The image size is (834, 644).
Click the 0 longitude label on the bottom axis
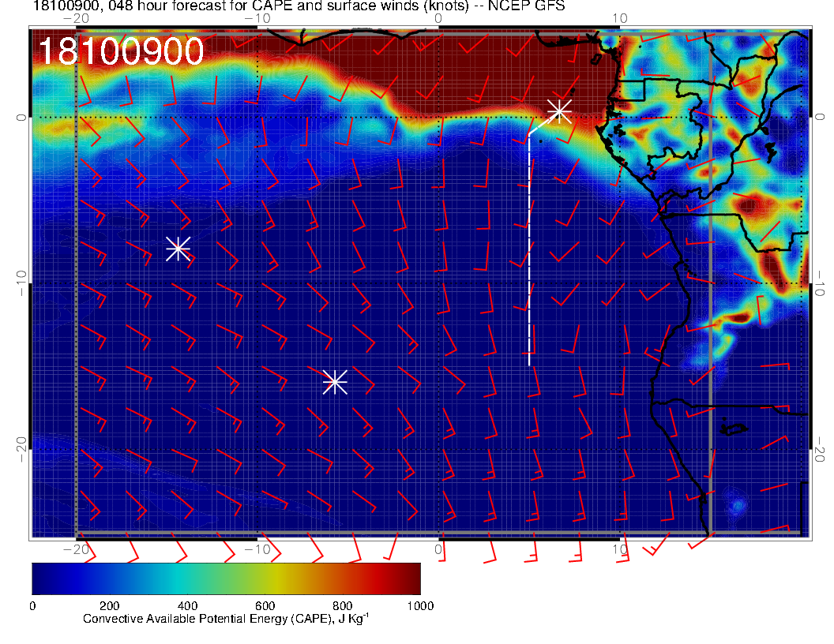tap(438, 549)
